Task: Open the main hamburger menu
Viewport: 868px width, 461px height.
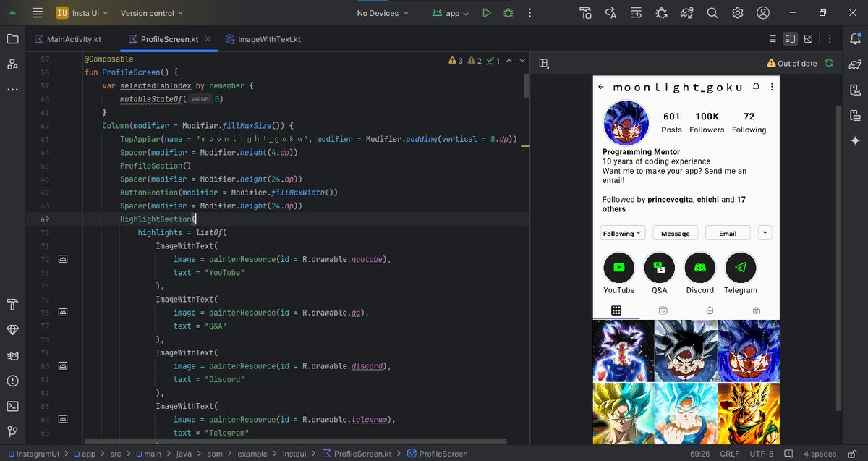Action: pyautogui.click(x=38, y=13)
